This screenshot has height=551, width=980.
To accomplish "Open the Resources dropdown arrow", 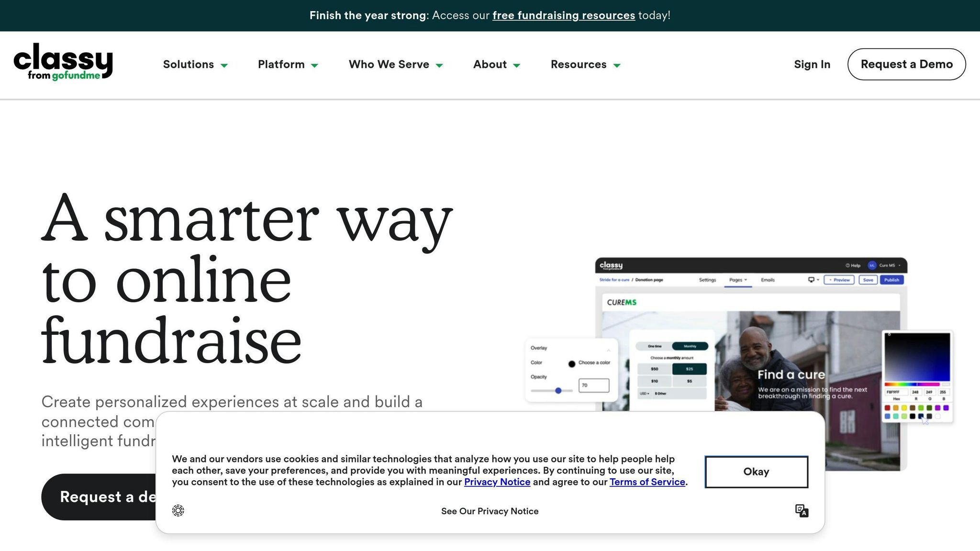I will pos(617,65).
